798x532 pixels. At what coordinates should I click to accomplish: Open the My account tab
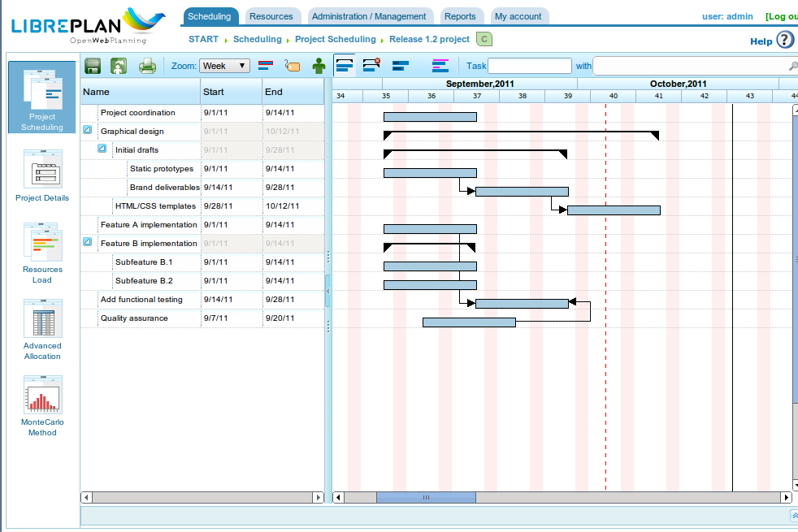point(518,16)
